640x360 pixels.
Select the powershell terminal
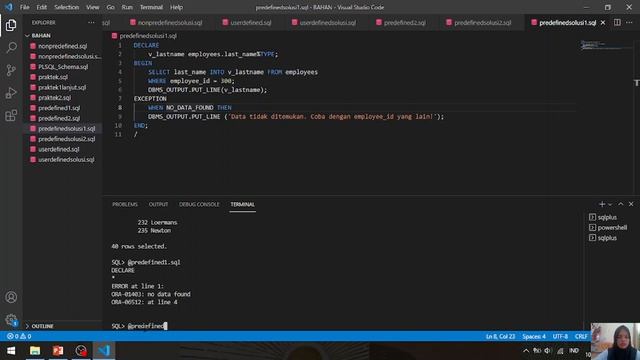608,227
